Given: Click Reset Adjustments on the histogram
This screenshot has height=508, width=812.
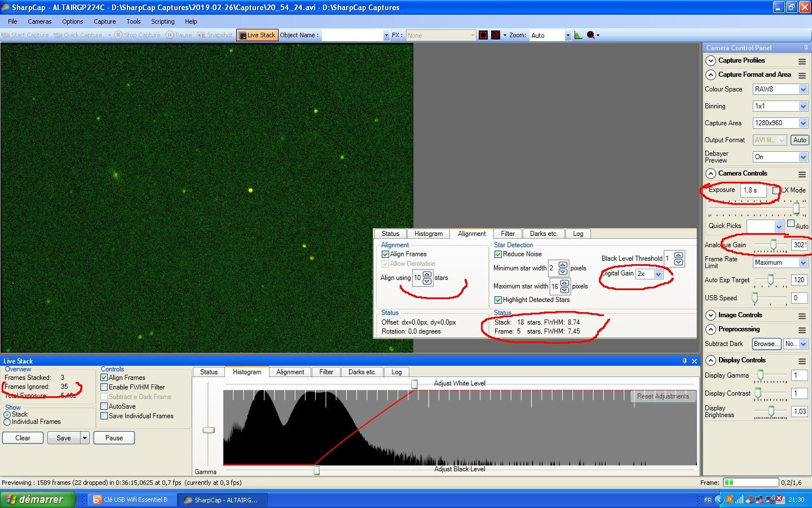Looking at the screenshot, I should [663, 397].
